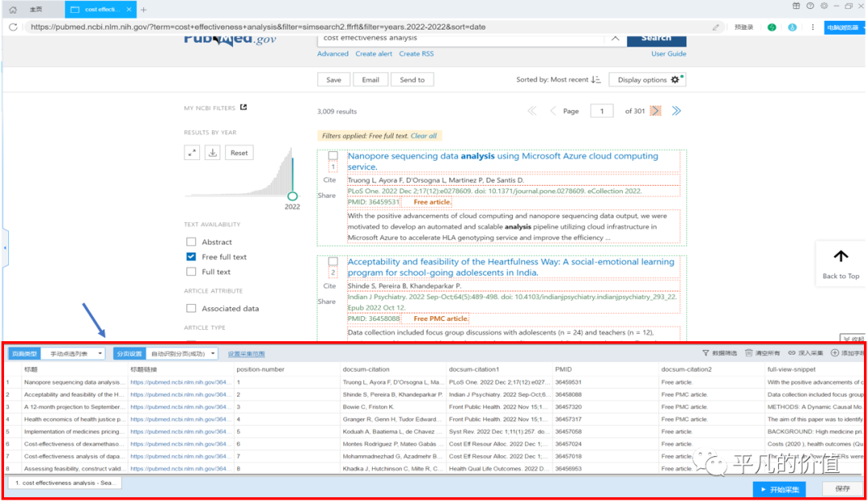Click the Back to Top arrow
Image resolution: width=868 pixels, height=502 pixels.
point(841,257)
